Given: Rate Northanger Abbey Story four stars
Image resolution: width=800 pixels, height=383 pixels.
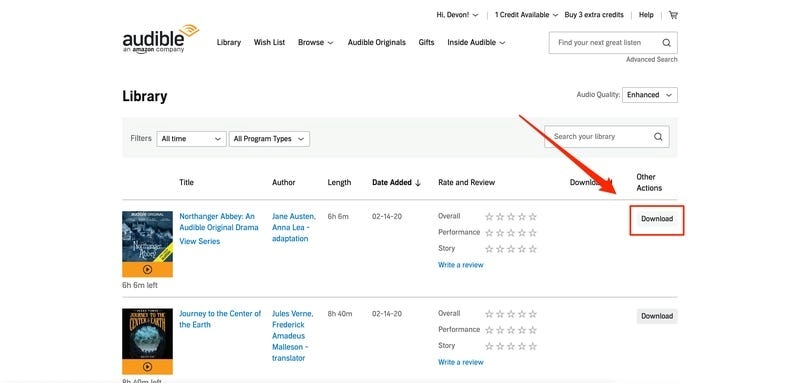Looking at the screenshot, I should 522,249.
